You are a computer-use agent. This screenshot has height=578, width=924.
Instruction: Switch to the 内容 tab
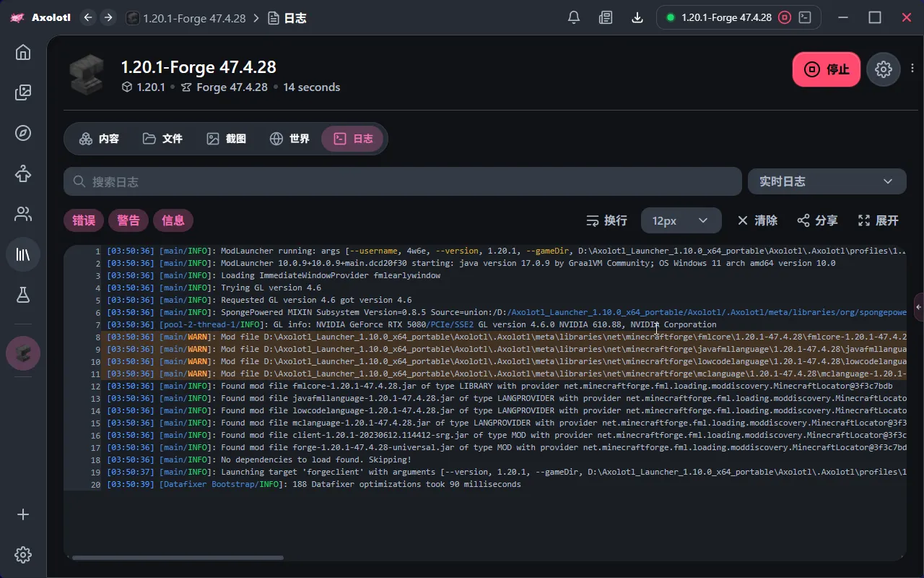tap(100, 139)
